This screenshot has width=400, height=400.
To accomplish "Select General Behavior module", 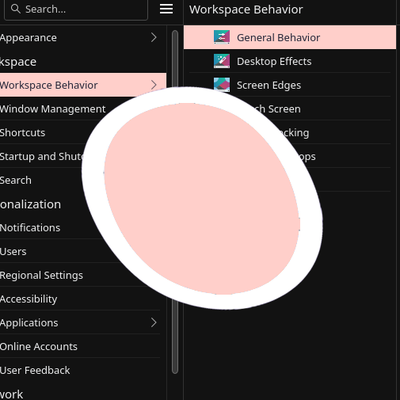I will (290, 37).
